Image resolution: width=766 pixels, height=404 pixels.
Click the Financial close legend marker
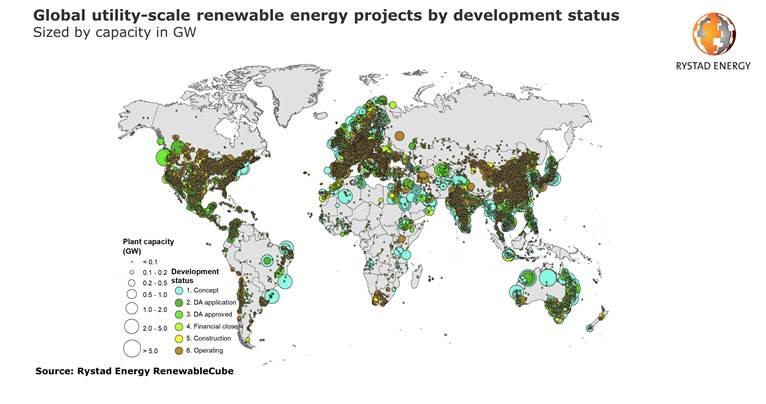tap(177, 326)
